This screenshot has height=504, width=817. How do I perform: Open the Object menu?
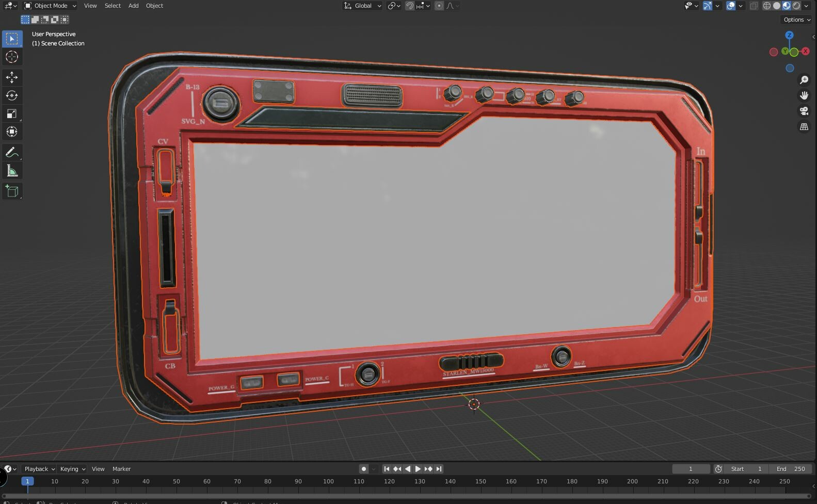154,6
